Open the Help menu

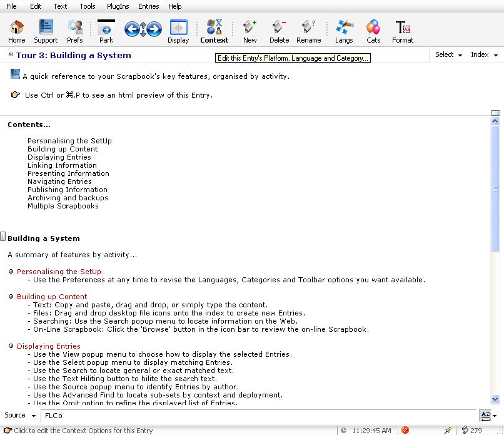pyautogui.click(x=175, y=6)
